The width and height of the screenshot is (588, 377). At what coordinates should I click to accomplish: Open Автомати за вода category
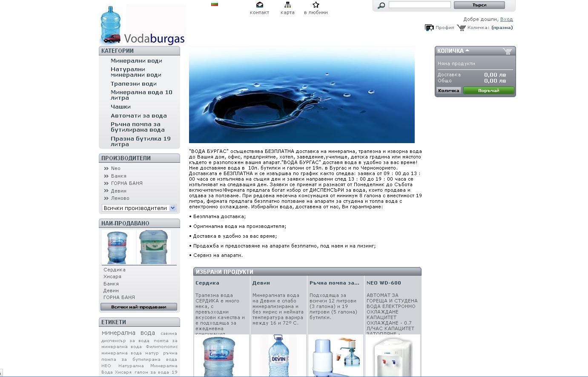tap(139, 115)
